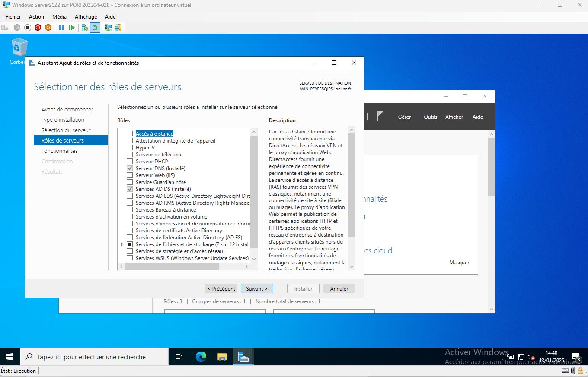The image size is (588, 377).
Task: Save VM state with the orange power icon
Action: tap(48, 28)
